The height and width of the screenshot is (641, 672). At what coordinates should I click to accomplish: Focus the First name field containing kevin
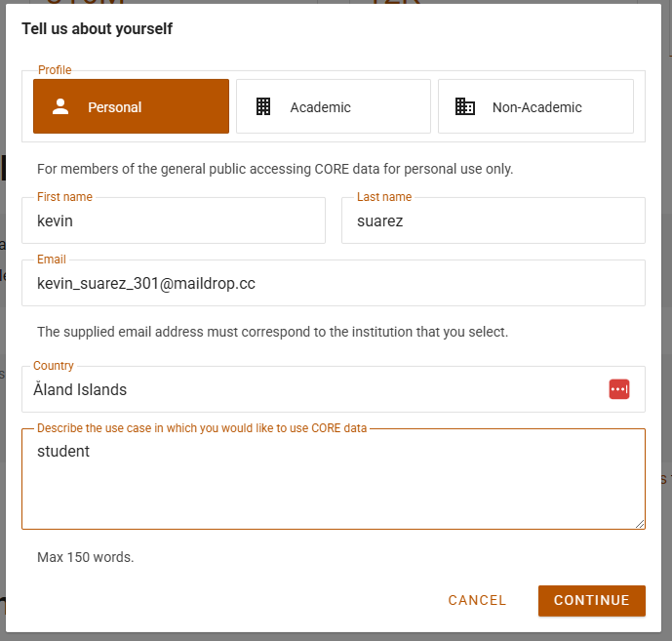point(174,221)
